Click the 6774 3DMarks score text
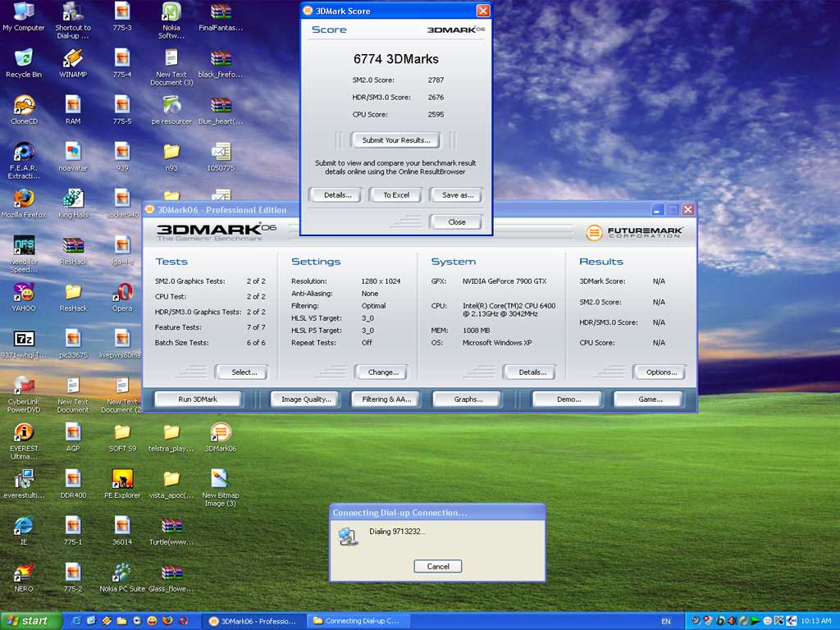 pyautogui.click(x=396, y=59)
